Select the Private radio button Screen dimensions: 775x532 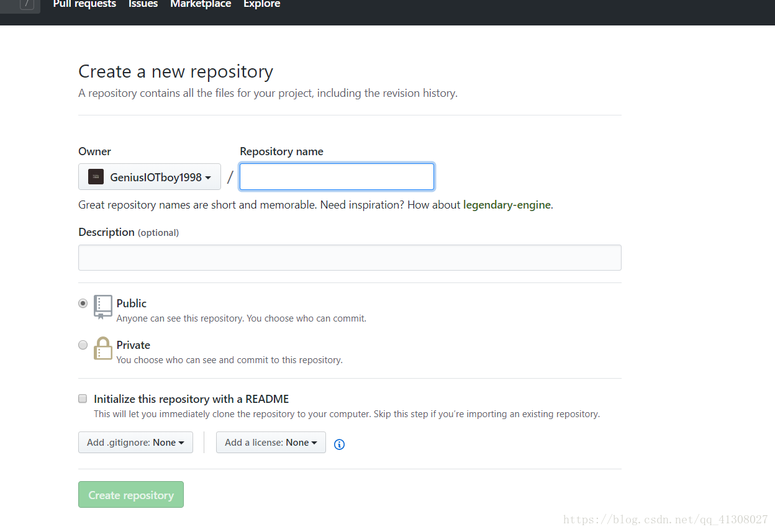[83, 345]
